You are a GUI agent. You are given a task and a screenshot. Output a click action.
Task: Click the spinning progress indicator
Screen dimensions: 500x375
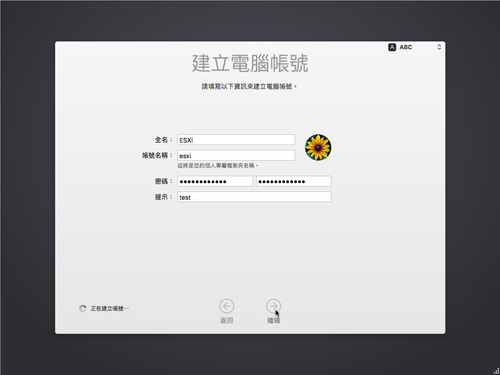point(83,308)
